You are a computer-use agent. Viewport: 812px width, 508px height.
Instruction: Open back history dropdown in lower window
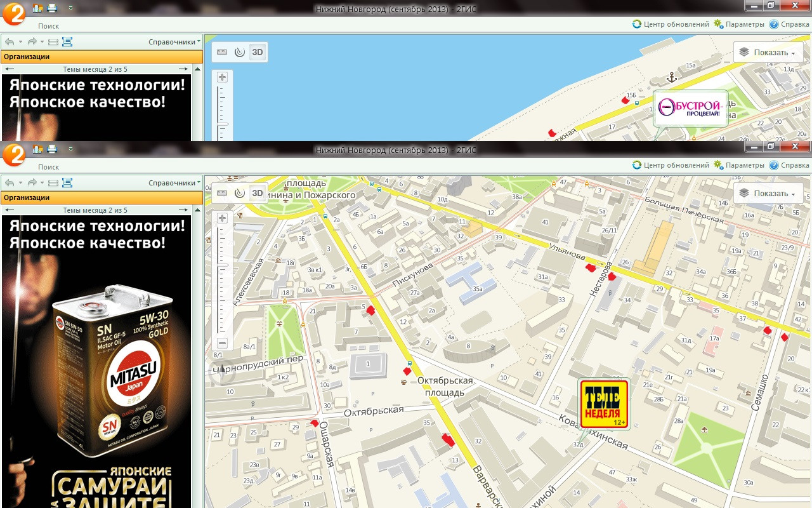(20, 183)
